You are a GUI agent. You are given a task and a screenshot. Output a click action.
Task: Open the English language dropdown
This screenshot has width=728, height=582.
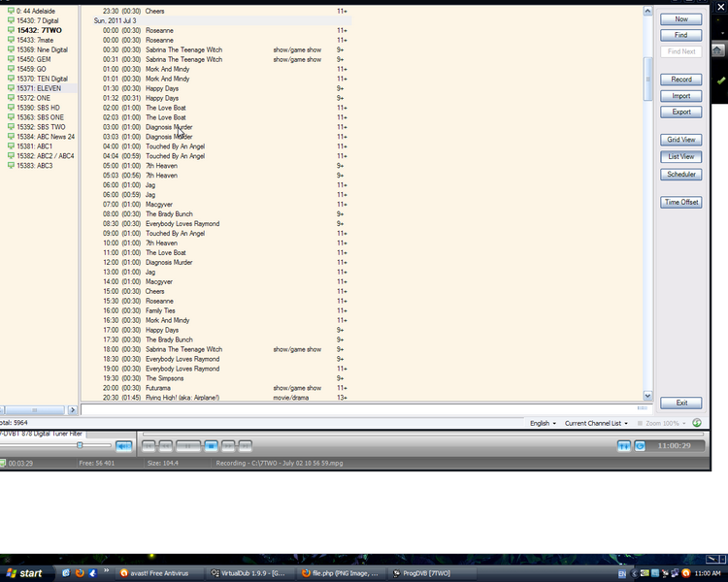[543, 423]
